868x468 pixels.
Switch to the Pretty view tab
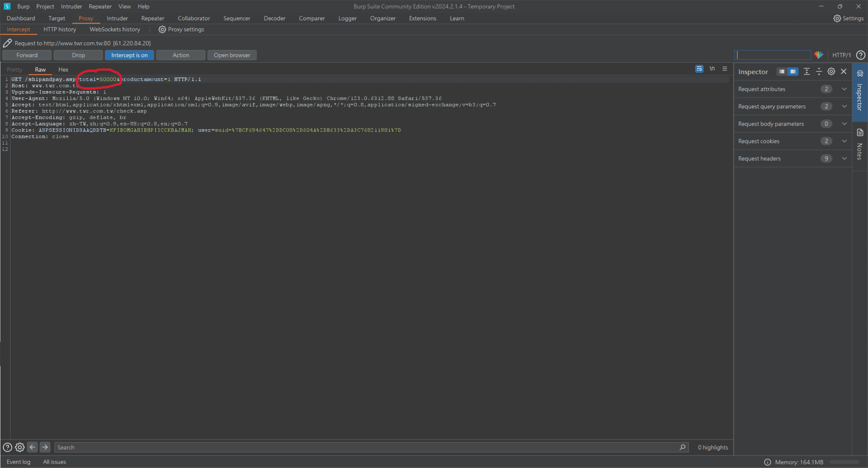pos(15,69)
